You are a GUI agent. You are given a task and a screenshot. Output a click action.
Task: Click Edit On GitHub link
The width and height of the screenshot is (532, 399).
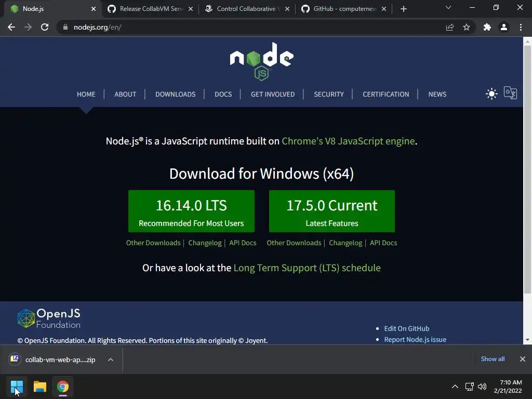[x=406, y=328]
